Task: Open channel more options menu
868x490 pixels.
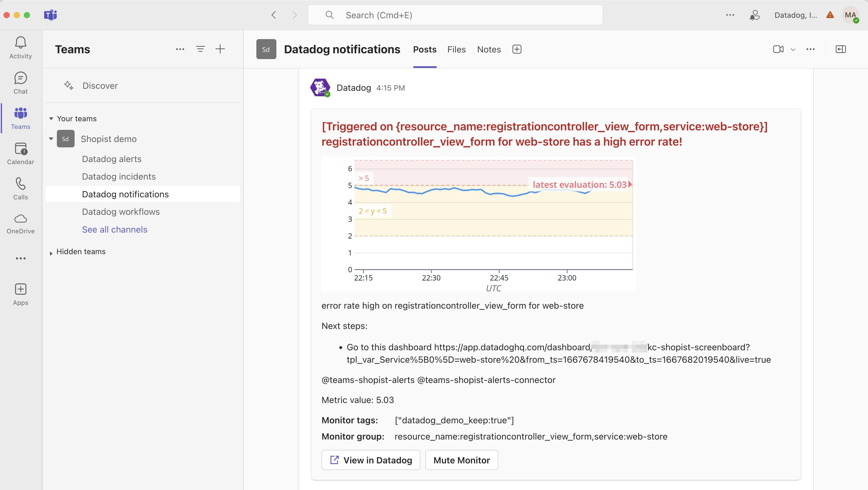Action: [811, 49]
